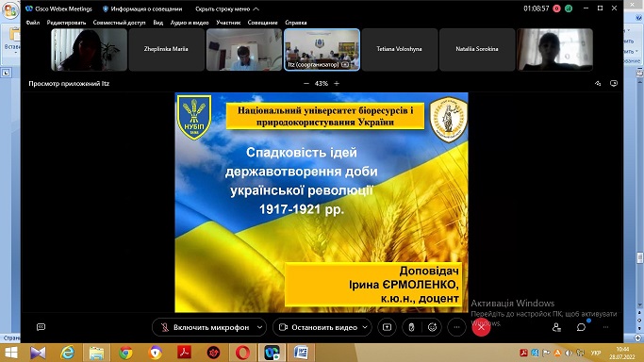Select the man at desk video thumbnail
The width and height of the screenshot is (644, 362).
[x=244, y=50]
